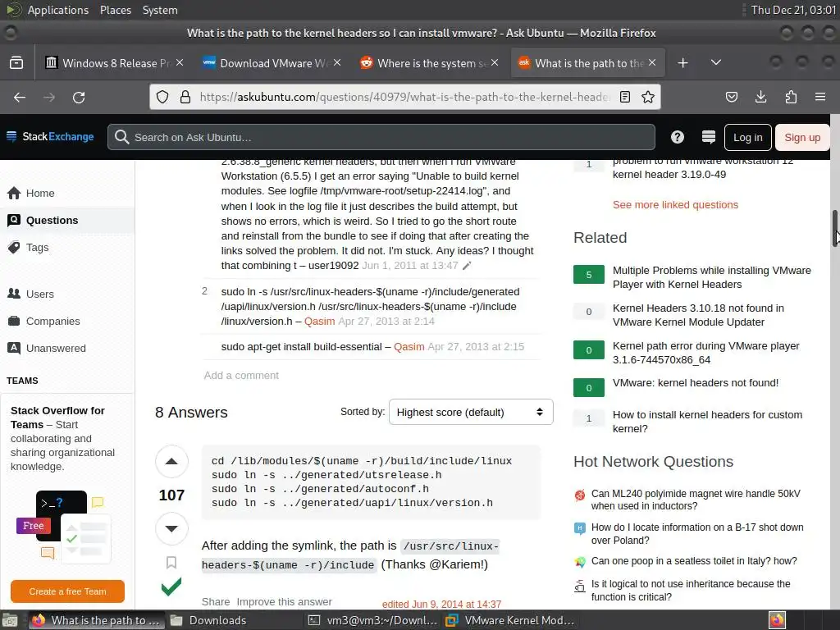
Task: Click the Share answer link
Action: (216, 601)
